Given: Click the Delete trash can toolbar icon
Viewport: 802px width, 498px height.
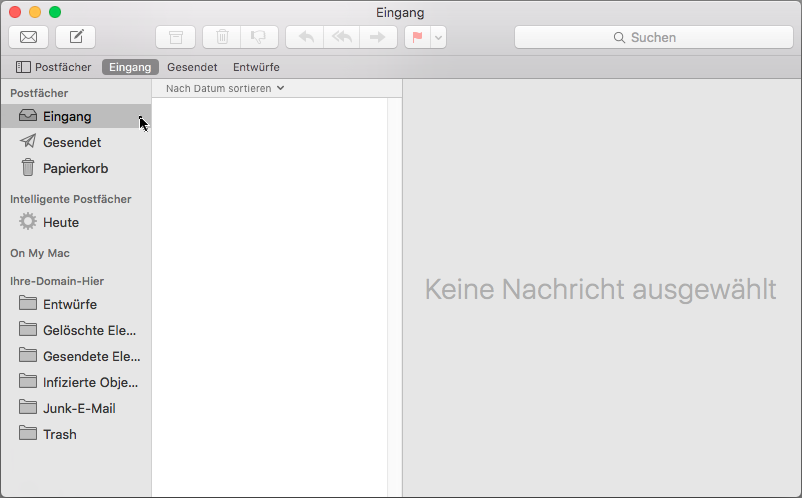Looking at the screenshot, I should point(222,37).
